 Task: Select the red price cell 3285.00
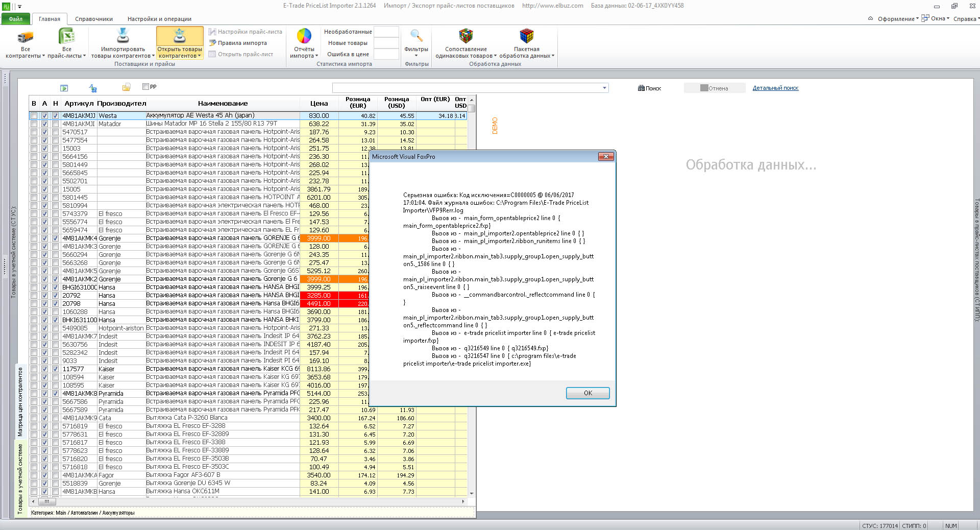tap(319, 296)
